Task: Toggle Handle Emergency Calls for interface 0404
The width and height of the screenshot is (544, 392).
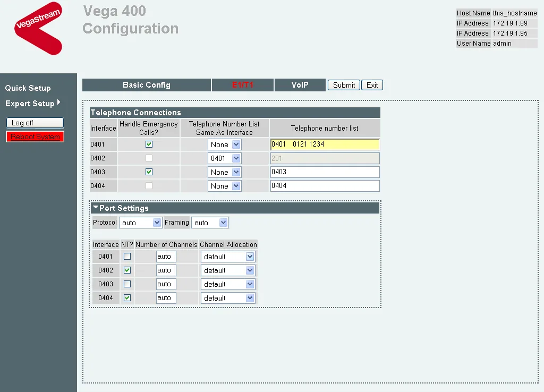Action: (149, 186)
